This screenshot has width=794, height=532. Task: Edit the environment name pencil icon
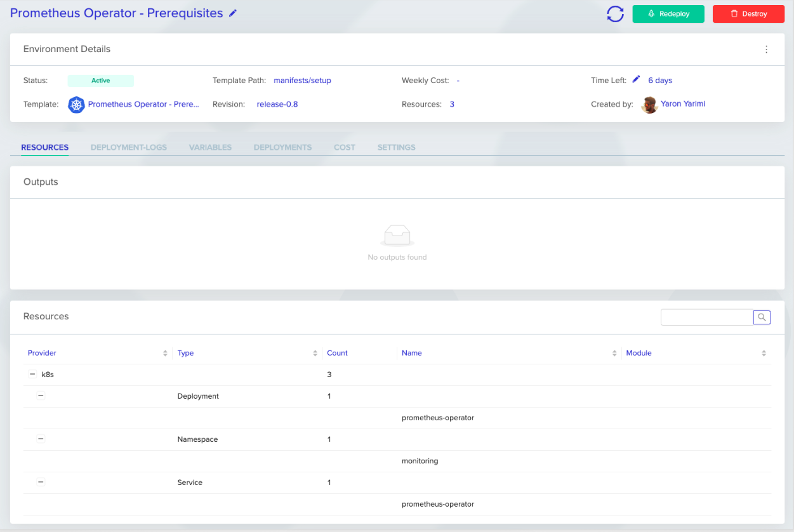[x=233, y=13]
